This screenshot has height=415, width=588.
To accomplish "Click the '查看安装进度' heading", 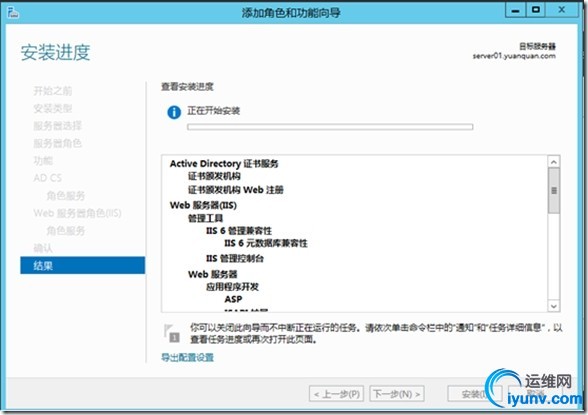I will pyautogui.click(x=187, y=87).
